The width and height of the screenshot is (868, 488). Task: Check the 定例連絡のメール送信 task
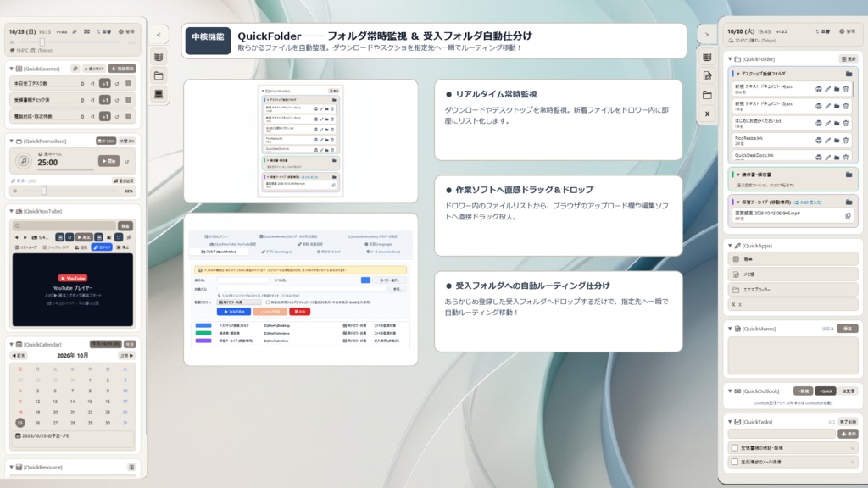pyautogui.click(x=735, y=462)
